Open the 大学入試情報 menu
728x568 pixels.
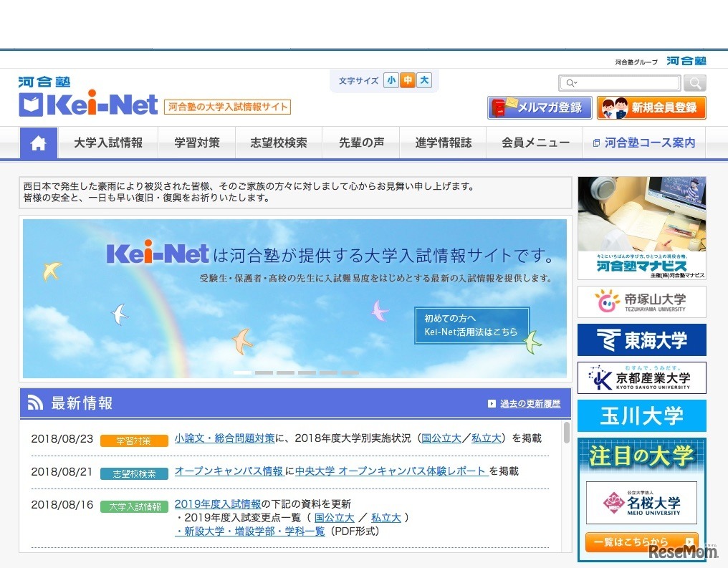click(x=109, y=142)
